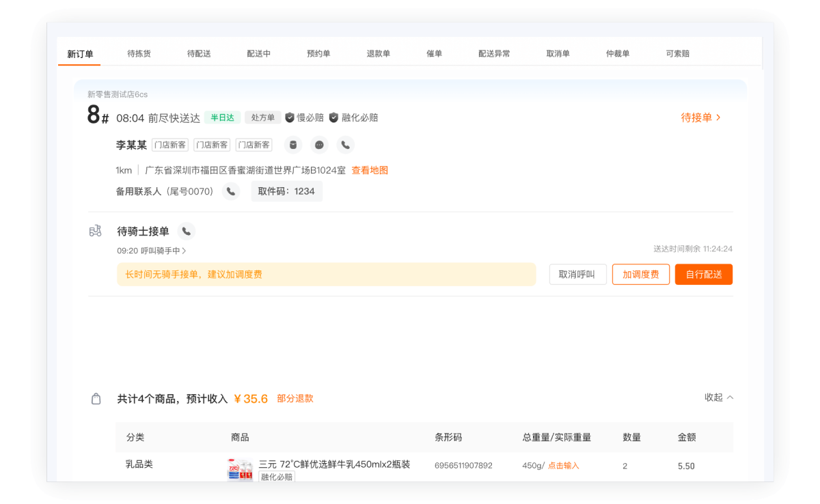Call customer using the phone icon
Image resolution: width=820 pixels, height=504 pixels.
(344, 145)
